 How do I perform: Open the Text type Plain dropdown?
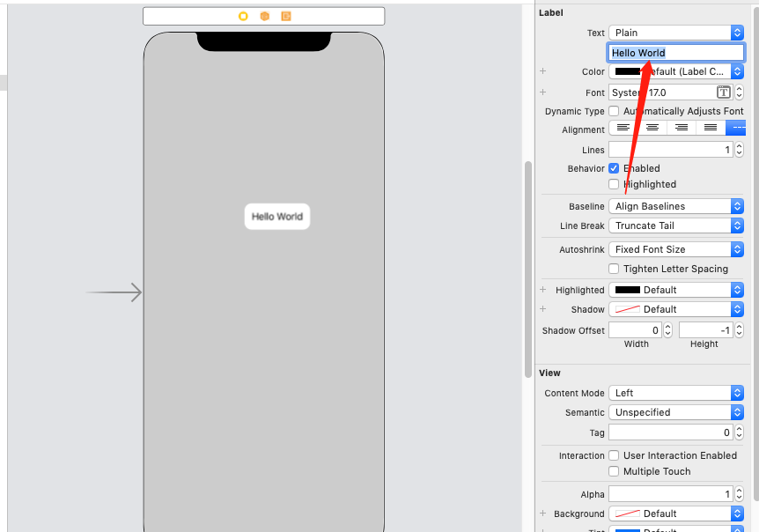coord(676,33)
